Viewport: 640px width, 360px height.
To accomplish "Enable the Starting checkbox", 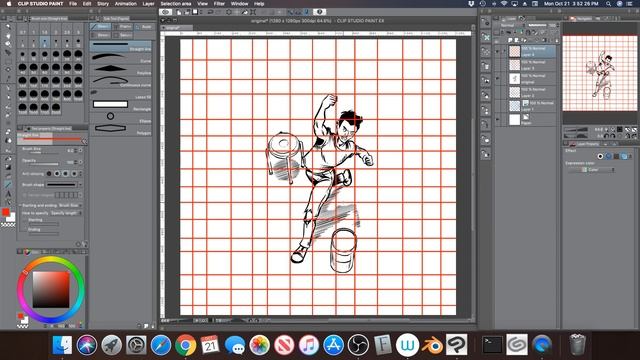I will [x=25, y=220].
